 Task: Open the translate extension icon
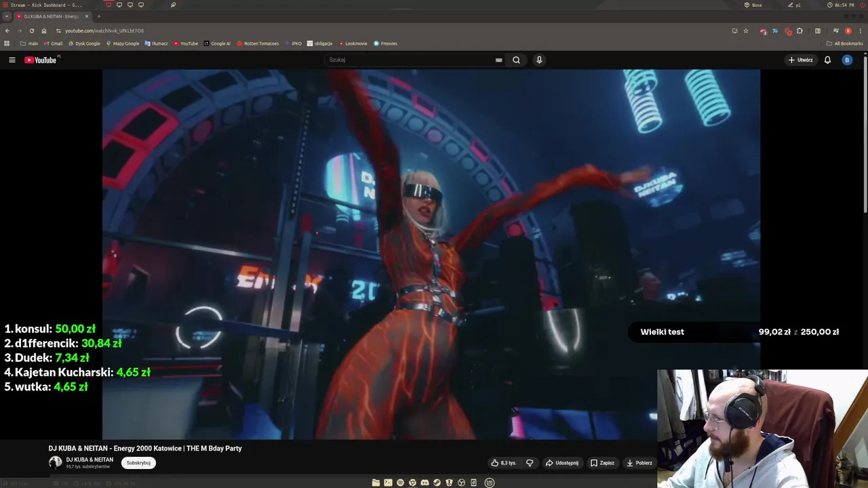point(775,30)
